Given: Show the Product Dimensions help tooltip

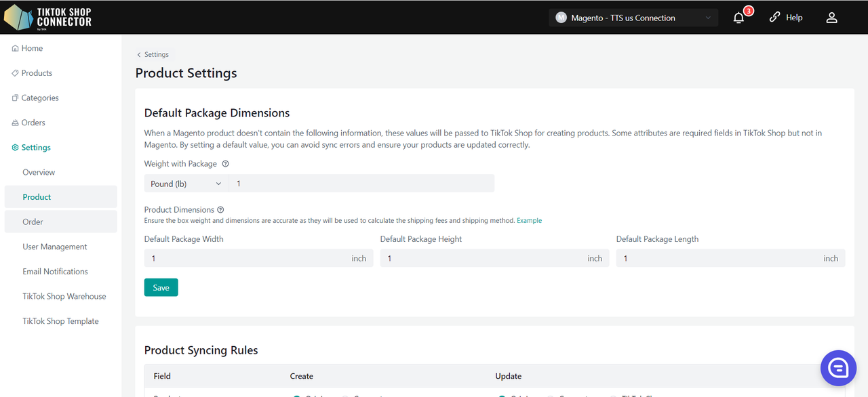Looking at the screenshot, I should click(220, 210).
